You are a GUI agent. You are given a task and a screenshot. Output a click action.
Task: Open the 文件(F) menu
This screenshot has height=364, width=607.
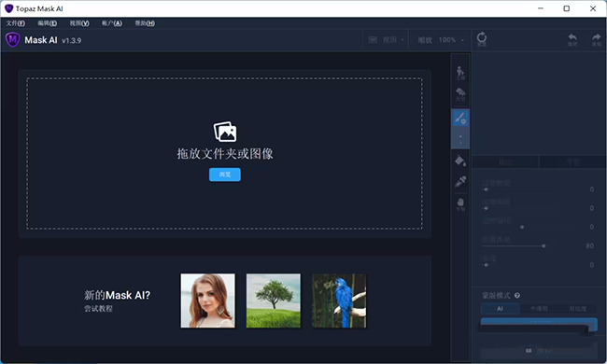(16, 23)
